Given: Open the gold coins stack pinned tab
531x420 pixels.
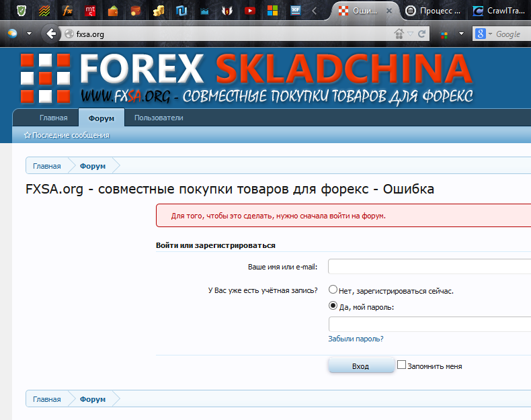Looking at the screenshot, I should (x=159, y=11).
